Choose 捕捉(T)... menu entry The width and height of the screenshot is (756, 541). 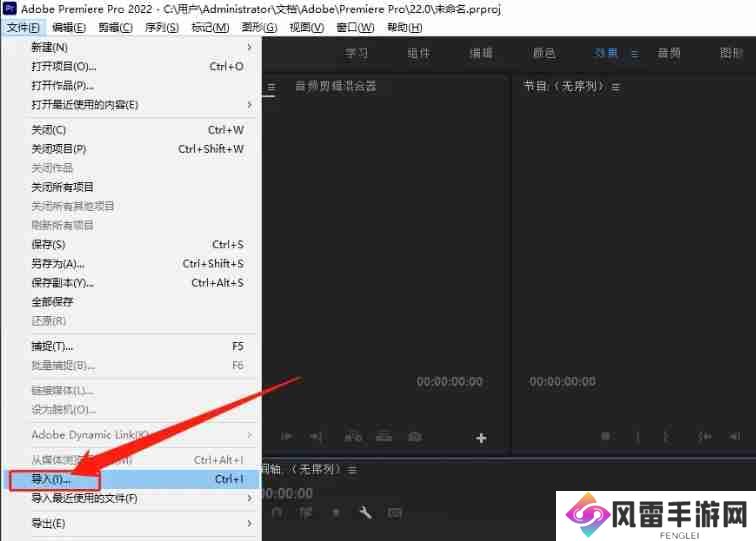[x=132, y=346]
